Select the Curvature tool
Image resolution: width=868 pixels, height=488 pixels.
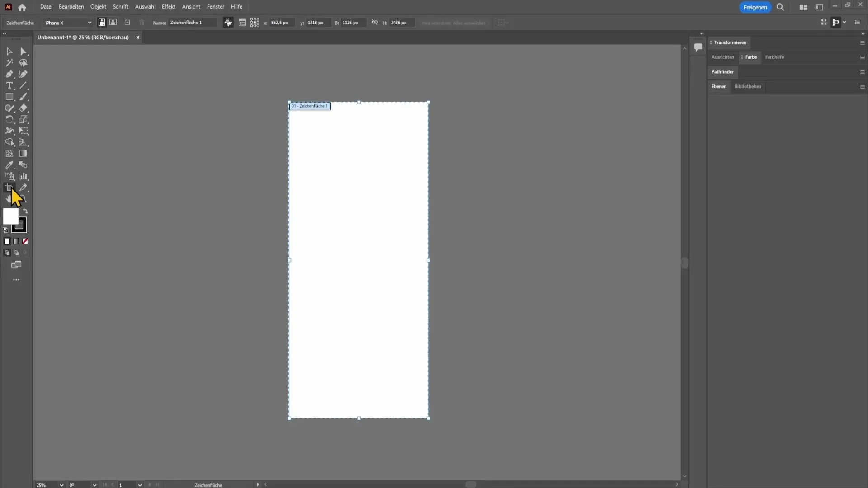click(x=24, y=74)
